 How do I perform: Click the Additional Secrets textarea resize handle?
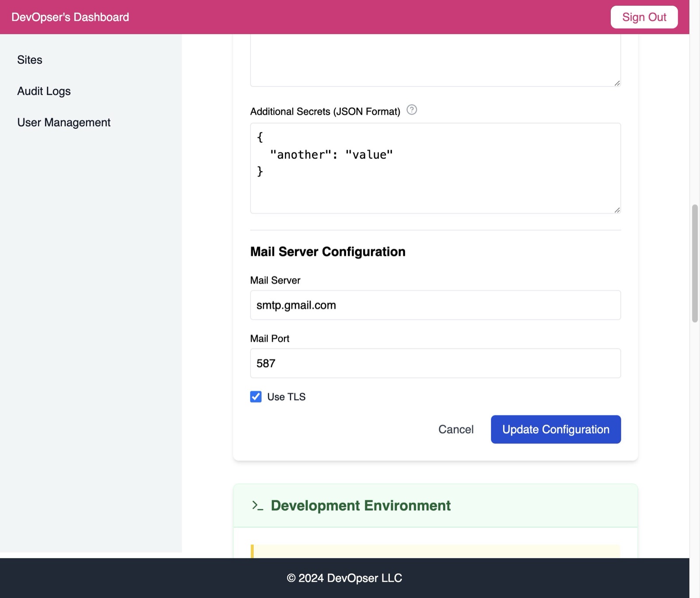coord(617,210)
